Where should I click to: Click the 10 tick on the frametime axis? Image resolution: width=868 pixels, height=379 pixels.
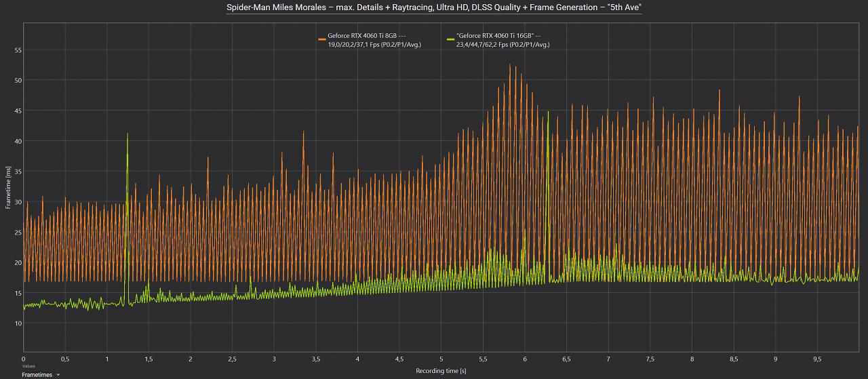point(18,323)
